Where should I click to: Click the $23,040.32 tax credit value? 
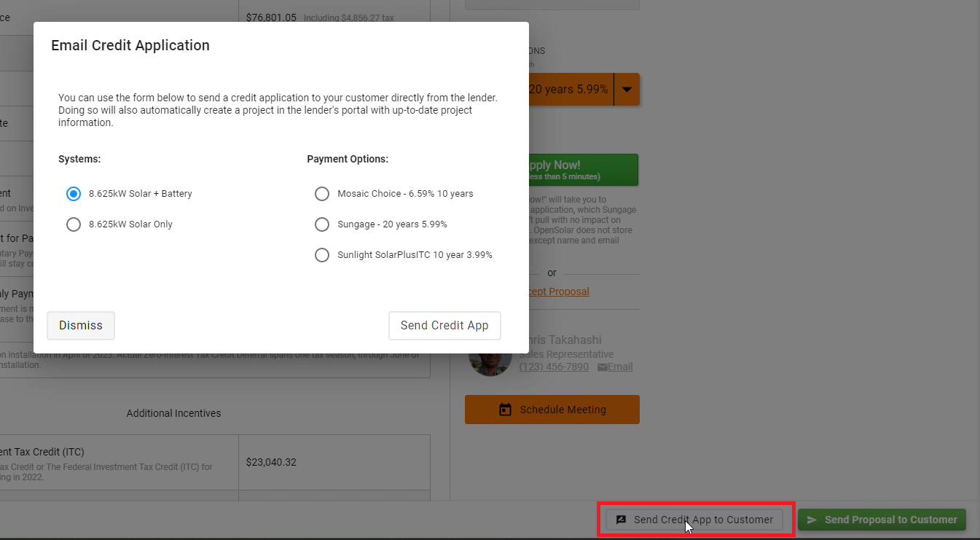(x=271, y=462)
